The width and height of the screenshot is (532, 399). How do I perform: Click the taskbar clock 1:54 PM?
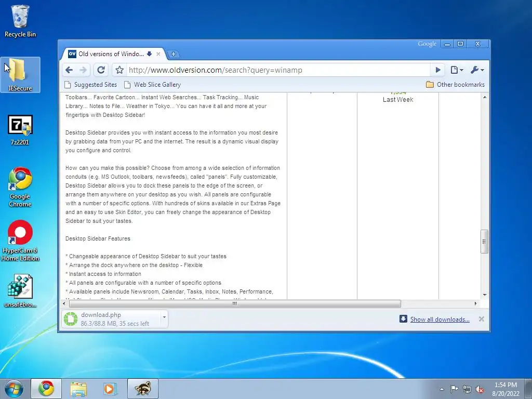pos(506,389)
